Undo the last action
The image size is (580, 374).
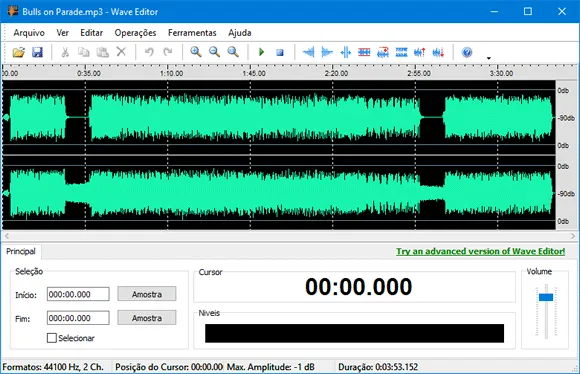coord(149,52)
